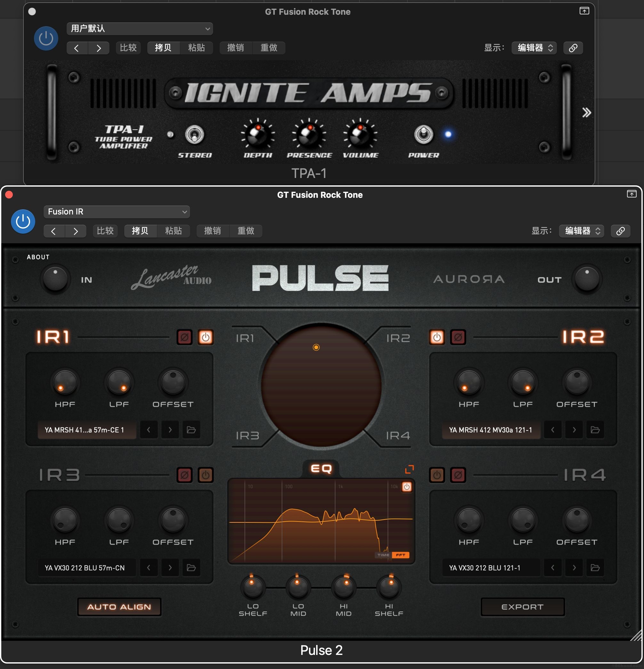Toggle the EQ power switch

407,487
